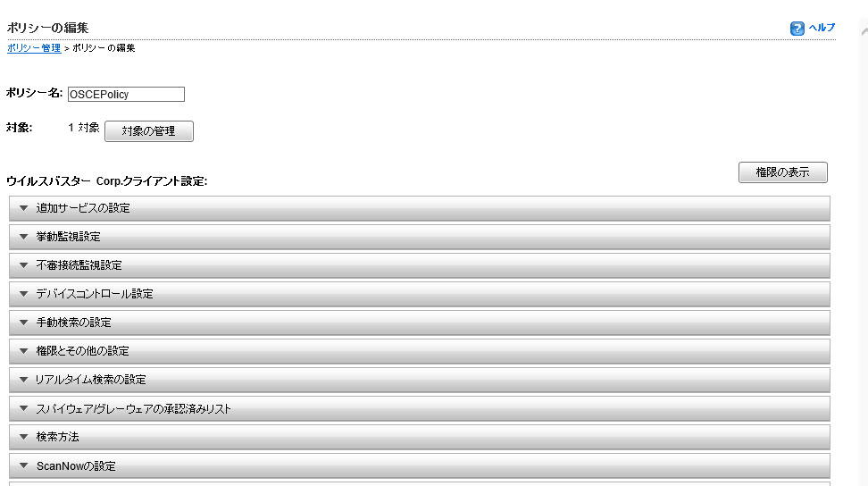The image size is (868, 486).
Task: Click the ポリシー名 input field
Action: (x=126, y=95)
